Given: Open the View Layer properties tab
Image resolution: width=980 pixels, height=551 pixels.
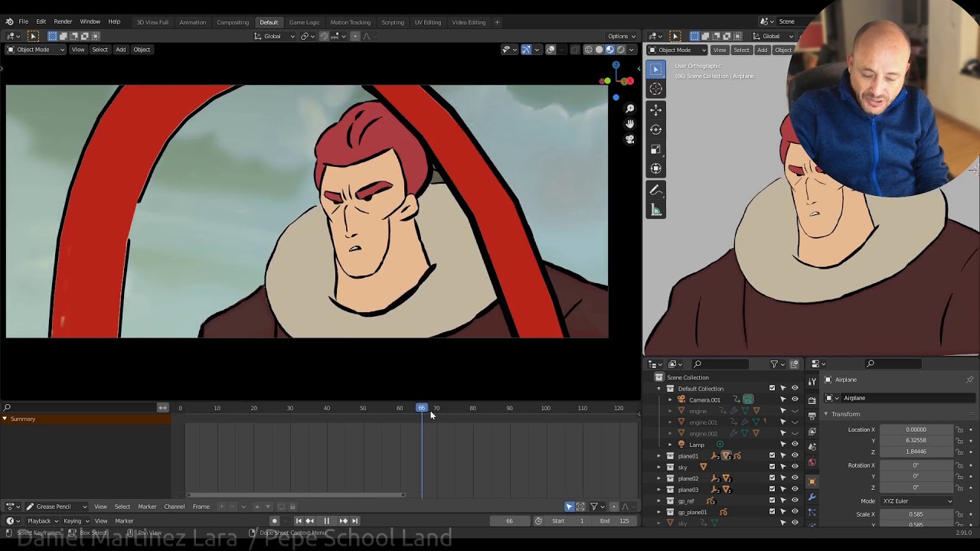Looking at the screenshot, I should (812, 432).
